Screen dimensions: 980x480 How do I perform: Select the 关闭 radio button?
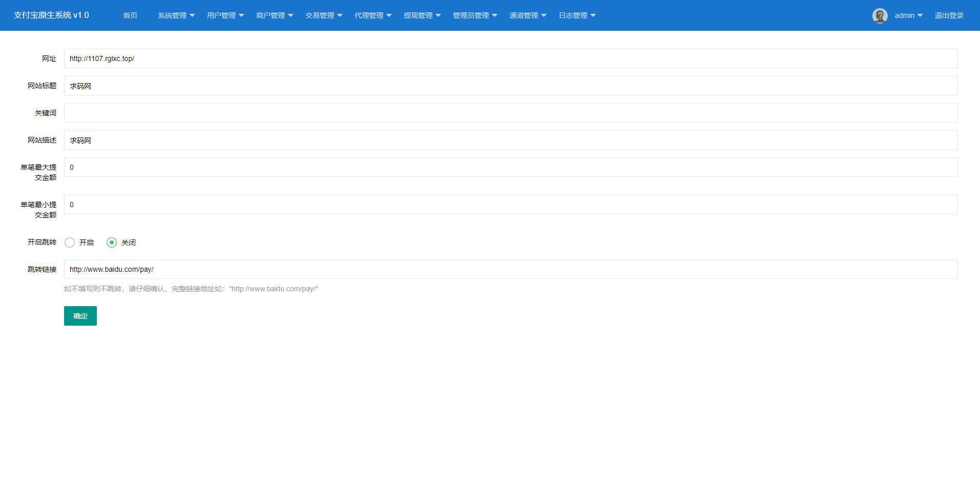point(112,243)
